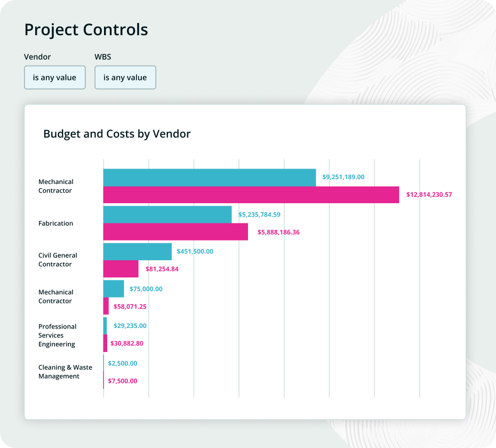Click Budget and Costs by Vendor title
This screenshot has height=448, width=496.
click(x=117, y=134)
